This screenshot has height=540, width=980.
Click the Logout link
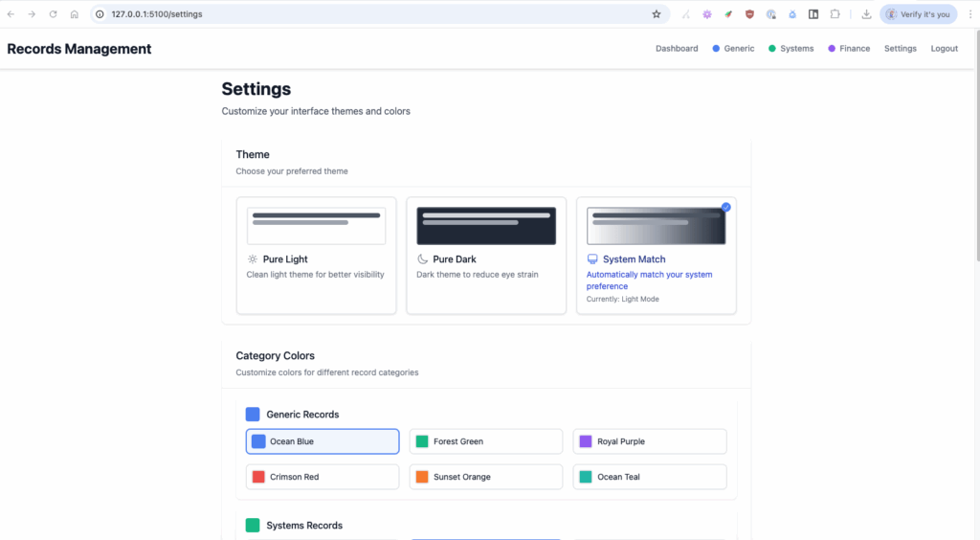tap(944, 49)
